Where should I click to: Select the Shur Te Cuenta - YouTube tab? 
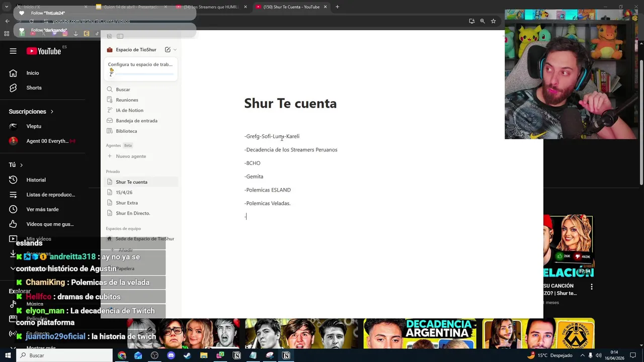point(290,7)
